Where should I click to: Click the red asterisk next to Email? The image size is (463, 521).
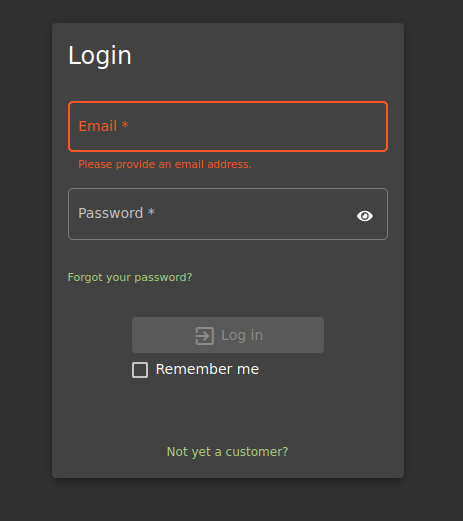pos(125,125)
